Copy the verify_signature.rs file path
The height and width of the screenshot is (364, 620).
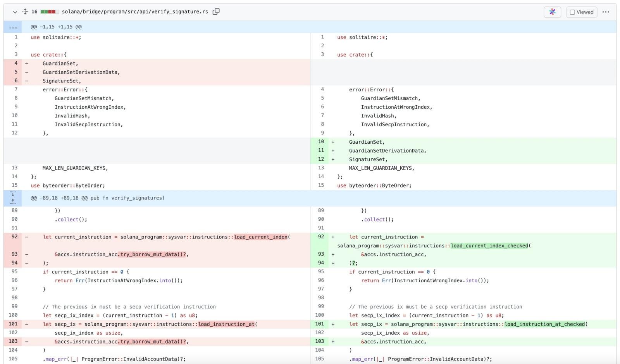[216, 12]
